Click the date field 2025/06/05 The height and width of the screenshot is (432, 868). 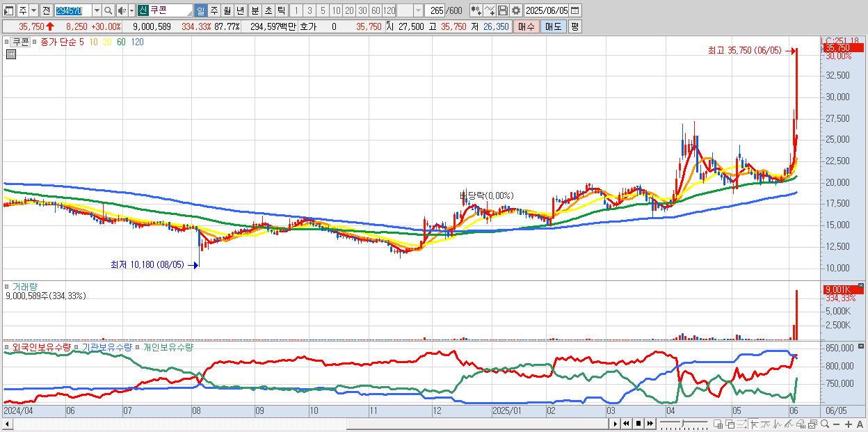click(546, 10)
